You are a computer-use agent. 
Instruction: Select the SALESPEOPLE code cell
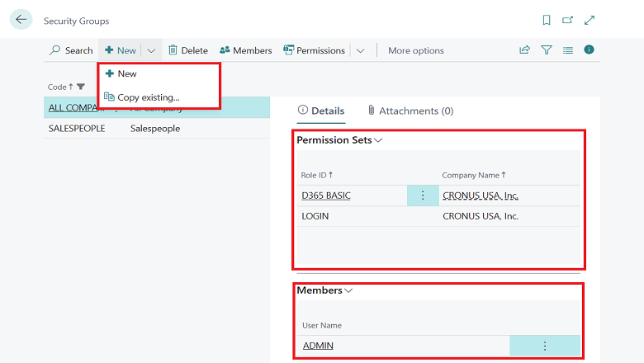point(77,129)
